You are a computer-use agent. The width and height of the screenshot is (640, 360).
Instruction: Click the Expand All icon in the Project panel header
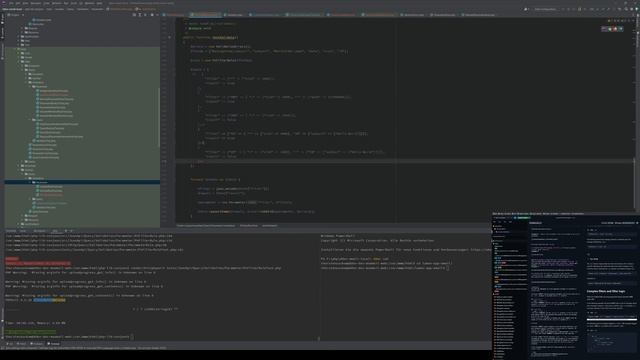pos(140,15)
